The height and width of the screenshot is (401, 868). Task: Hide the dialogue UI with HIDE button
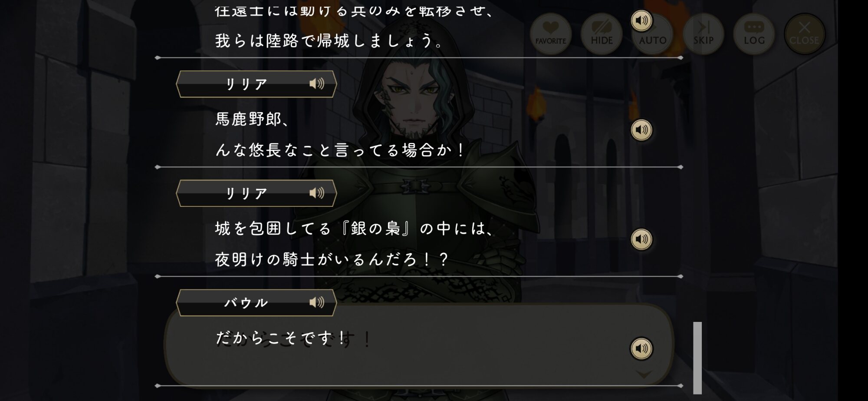tap(602, 34)
